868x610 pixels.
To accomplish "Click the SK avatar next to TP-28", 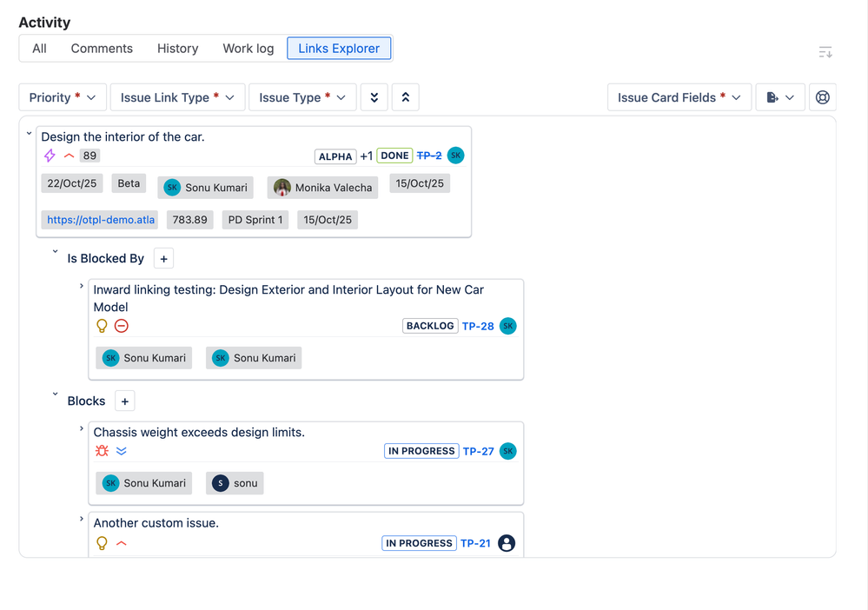I will [x=508, y=326].
